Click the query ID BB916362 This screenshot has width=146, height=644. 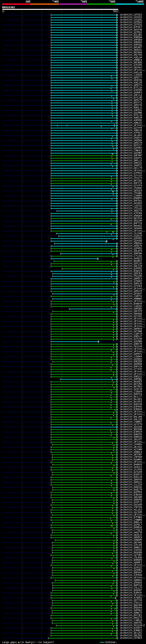8,8
